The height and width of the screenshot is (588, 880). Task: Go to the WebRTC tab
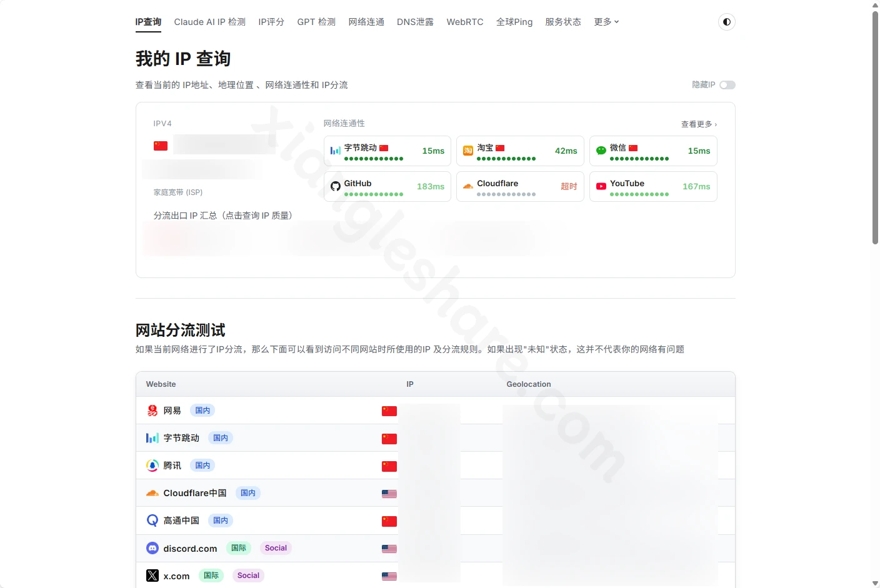coord(465,22)
